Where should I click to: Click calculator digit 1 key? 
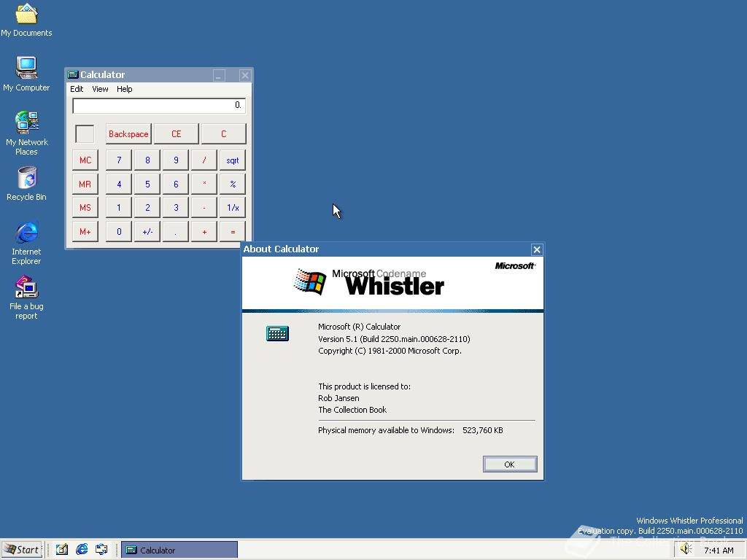119,208
